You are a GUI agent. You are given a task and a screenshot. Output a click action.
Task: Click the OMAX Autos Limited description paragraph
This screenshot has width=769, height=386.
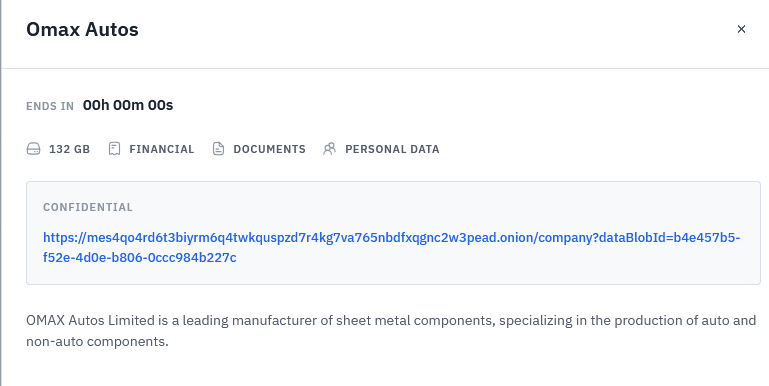click(391, 331)
